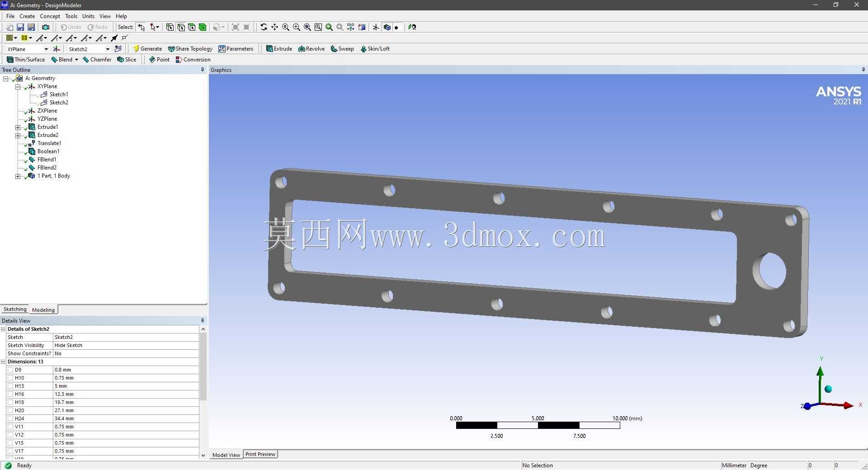Switch to the Print Preview tab
Screen dimensions: 868x470
point(260,454)
